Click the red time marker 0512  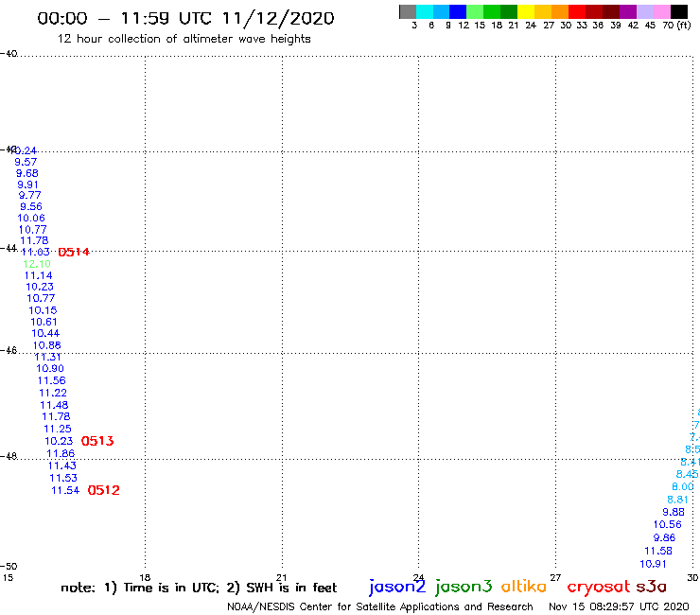click(103, 490)
